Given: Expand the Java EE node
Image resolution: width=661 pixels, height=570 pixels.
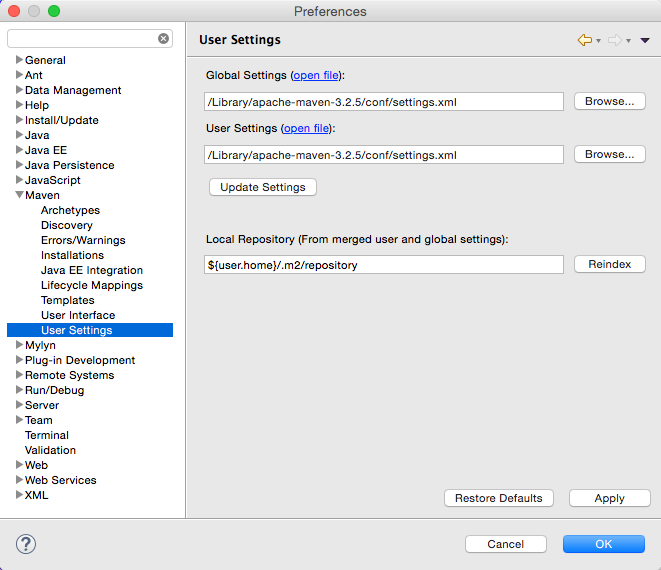Looking at the screenshot, I should [x=19, y=150].
